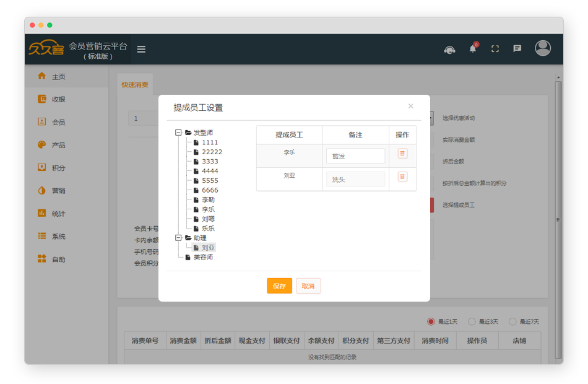Click the 剪发 remark input field
This screenshot has width=588, height=384.
click(355, 156)
